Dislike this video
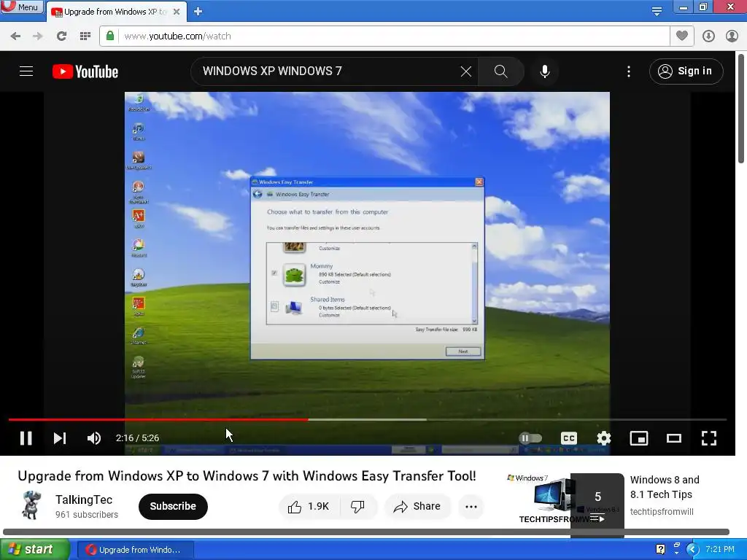 (357, 506)
